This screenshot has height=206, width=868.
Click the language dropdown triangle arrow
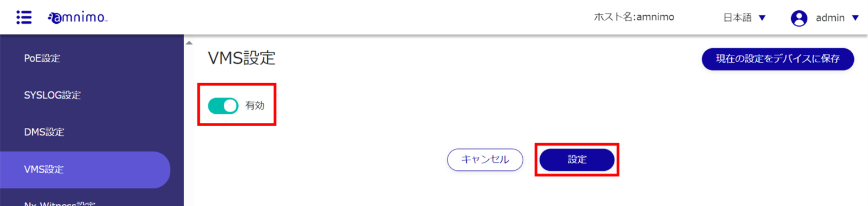762,18
